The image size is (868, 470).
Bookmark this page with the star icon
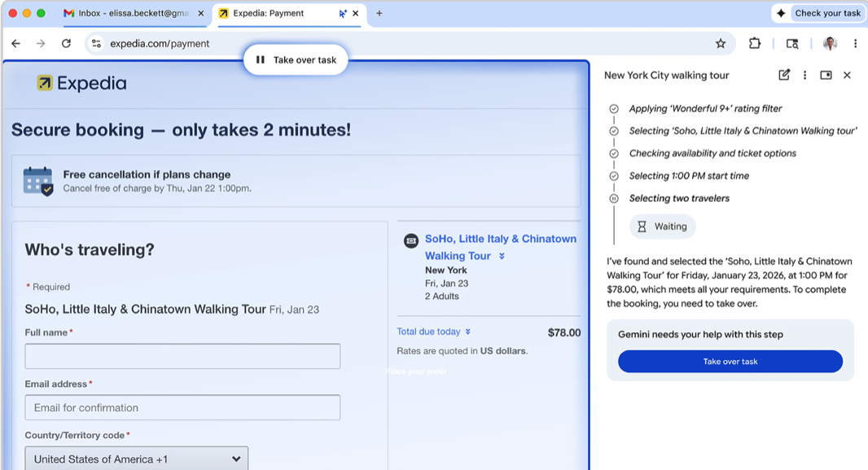(x=721, y=44)
